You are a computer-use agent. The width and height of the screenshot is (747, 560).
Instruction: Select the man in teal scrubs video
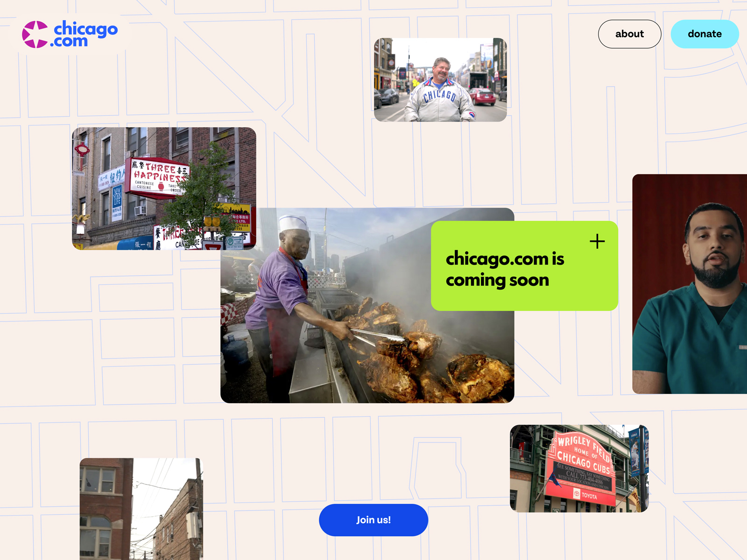coord(690,284)
